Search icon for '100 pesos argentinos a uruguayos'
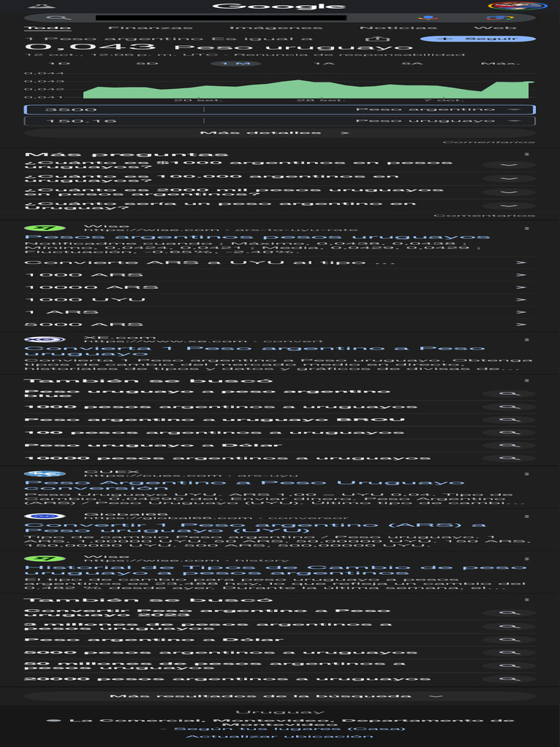 coord(509,433)
